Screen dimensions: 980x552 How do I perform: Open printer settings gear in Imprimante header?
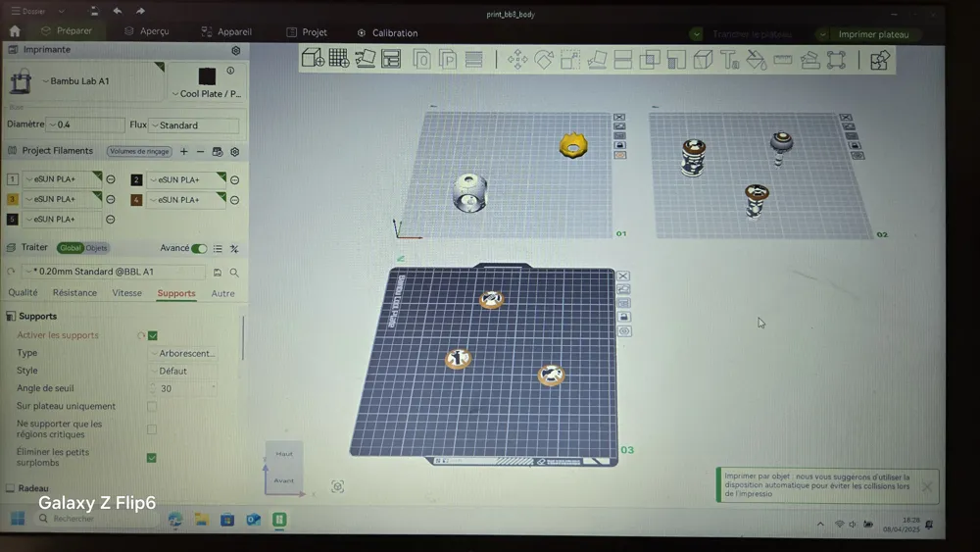coord(235,50)
